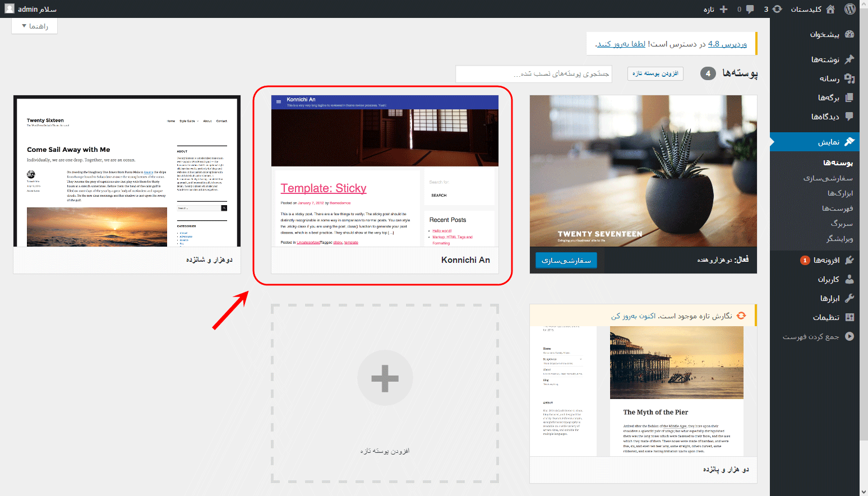The image size is (868, 496).
Task: Select the Twenty Seventeen theme screenshot
Action: click(643, 171)
